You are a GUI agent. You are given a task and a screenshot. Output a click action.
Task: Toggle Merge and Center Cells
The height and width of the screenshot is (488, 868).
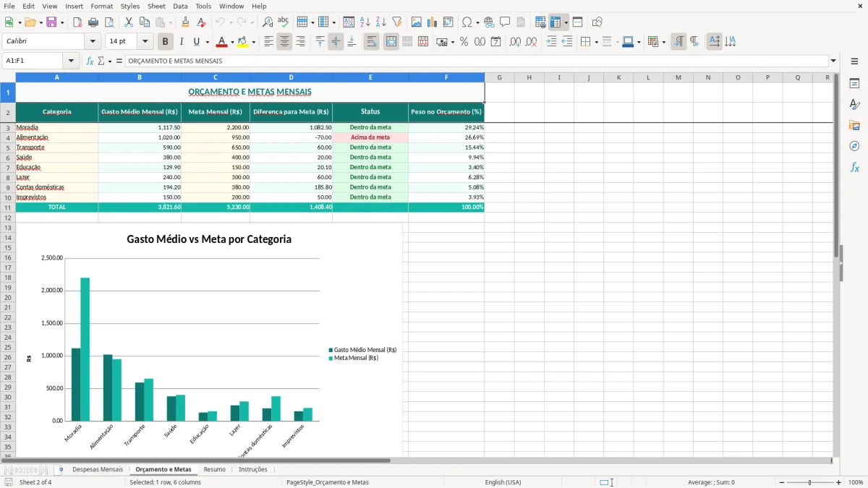pyautogui.click(x=391, y=42)
